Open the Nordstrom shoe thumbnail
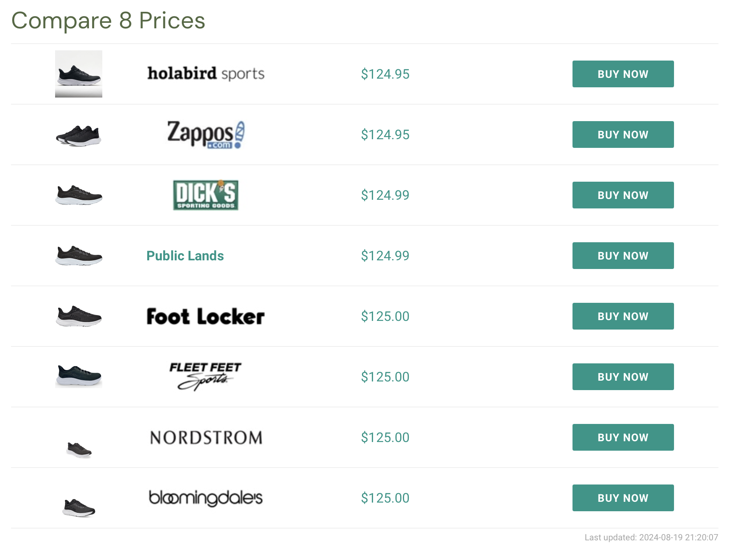Viewport: 735px width, 560px height. coord(79,450)
